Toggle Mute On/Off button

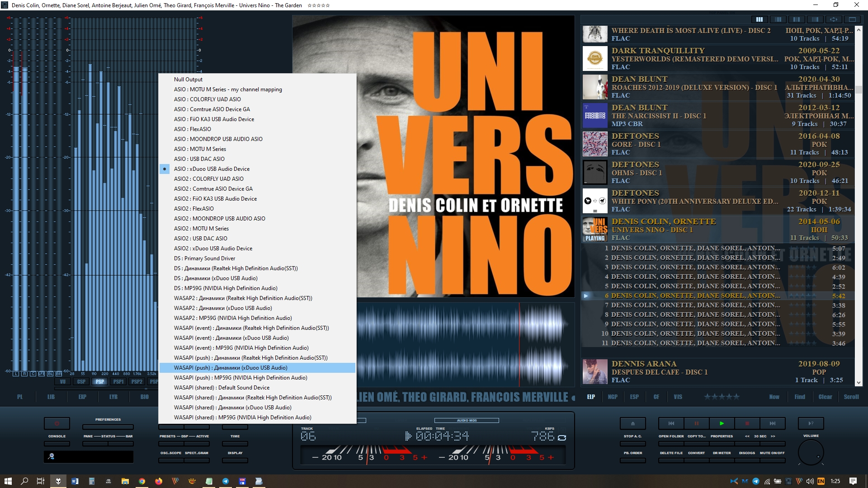click(x=772, y=460)
